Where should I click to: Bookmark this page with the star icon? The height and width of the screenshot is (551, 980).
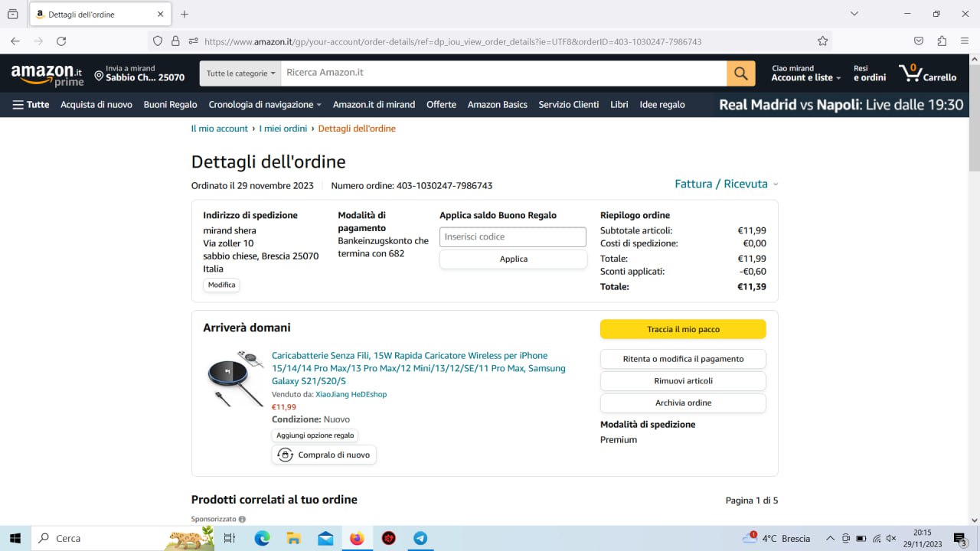tap(822, 41)
